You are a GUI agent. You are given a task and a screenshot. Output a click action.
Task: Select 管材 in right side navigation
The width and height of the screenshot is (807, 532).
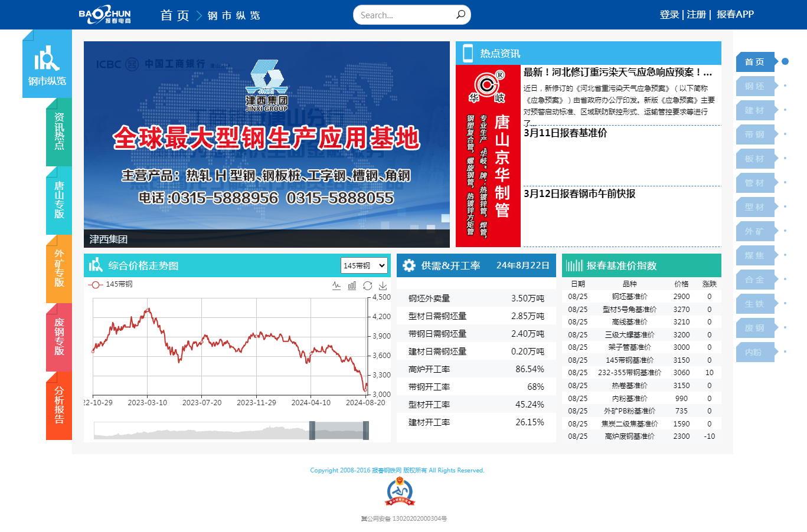[x=755, y=183]
